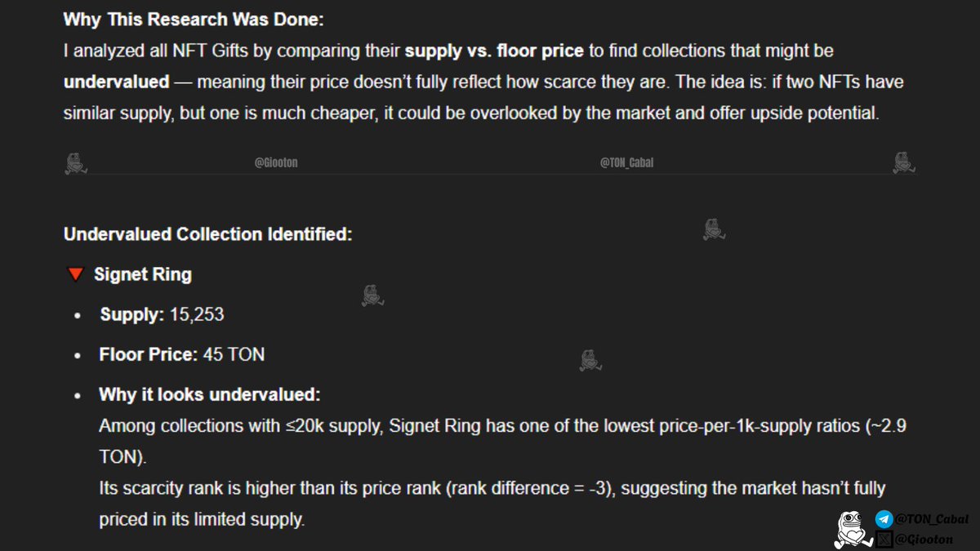Select the Pepe watermark at the divider's right end

click(902, 162)
